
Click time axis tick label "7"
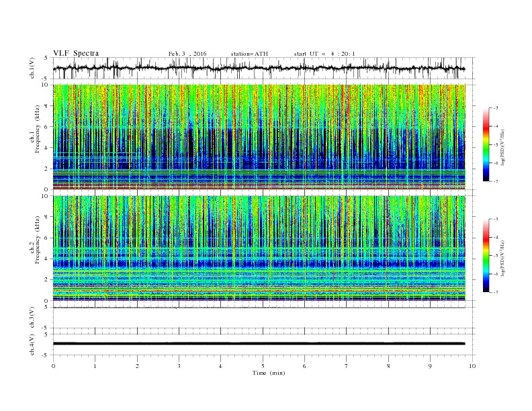pos(347,366)
